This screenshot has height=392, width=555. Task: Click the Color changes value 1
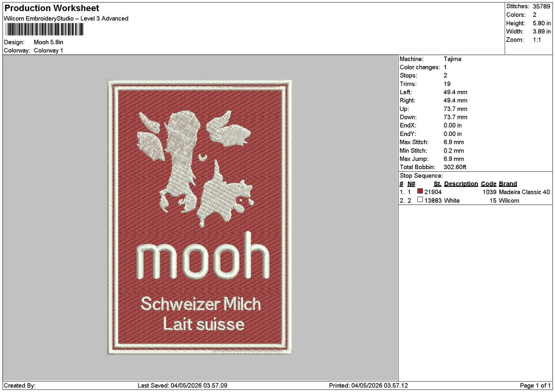[445, 67]
